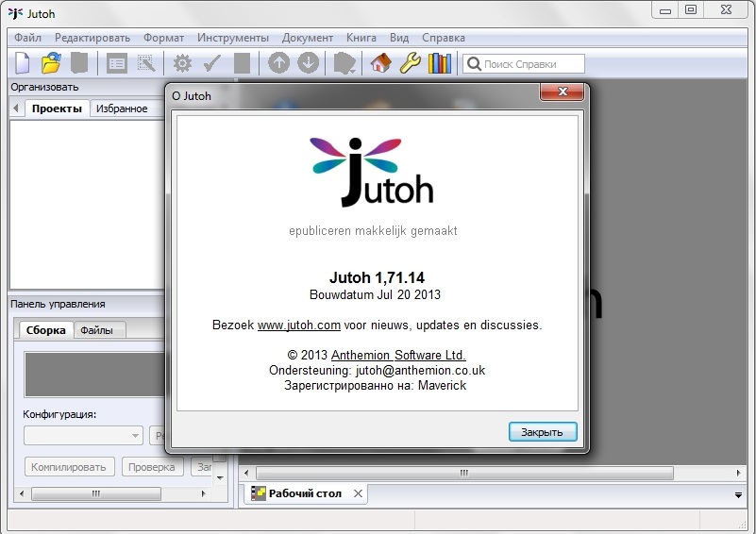Click the control panel horizontal scrollbar thumb
This screenshot has width=756, height=534.
pos(96,493)
